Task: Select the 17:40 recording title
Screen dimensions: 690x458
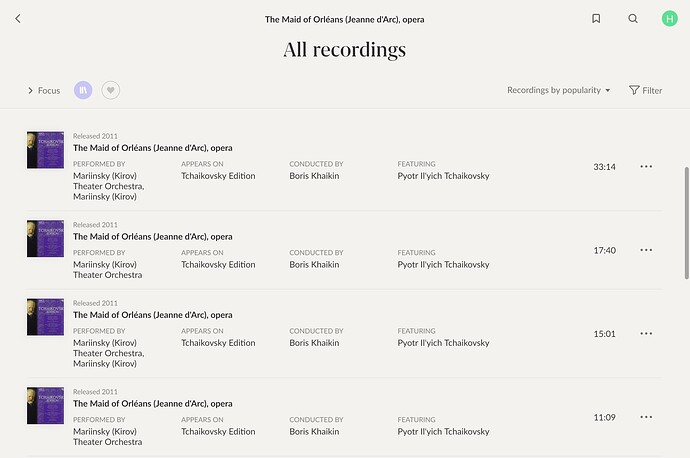Action: (x=153, y=237)
